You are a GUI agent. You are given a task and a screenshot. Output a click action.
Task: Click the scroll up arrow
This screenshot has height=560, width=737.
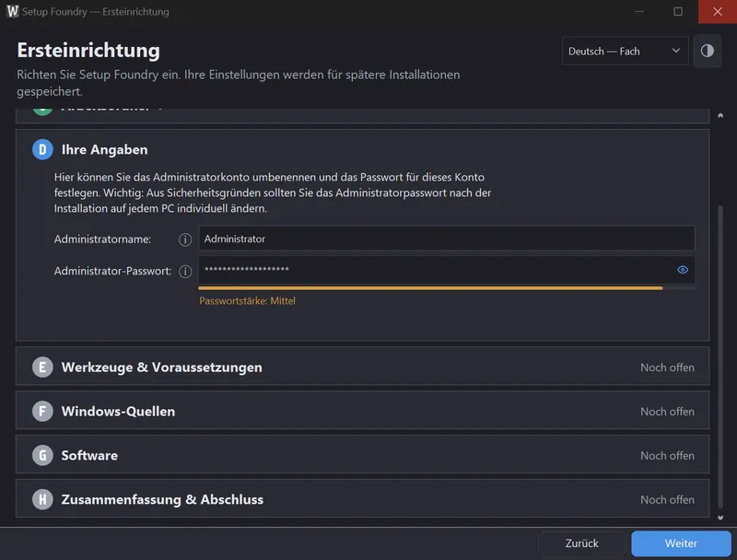point(720,115)
